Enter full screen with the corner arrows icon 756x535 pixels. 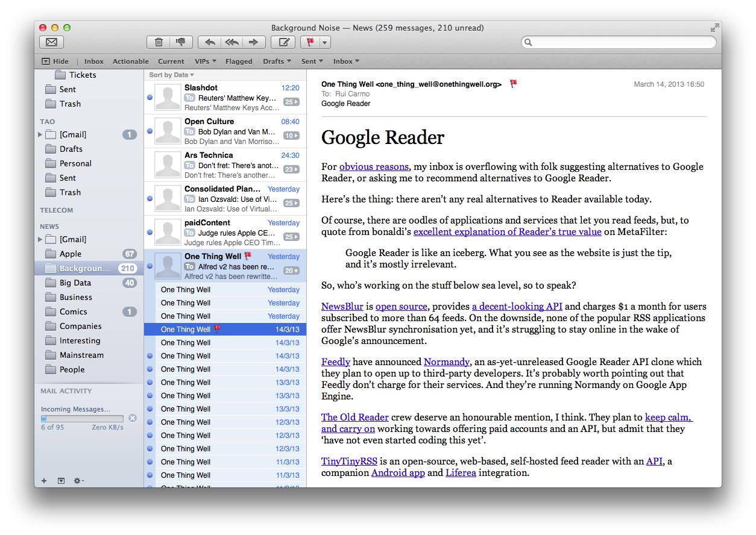714,28
